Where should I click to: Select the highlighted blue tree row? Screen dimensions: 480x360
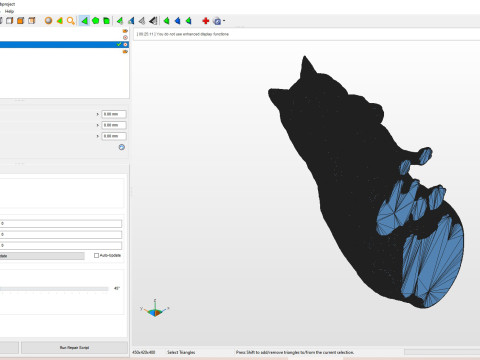pyautogui.click(x=64, y=44)
